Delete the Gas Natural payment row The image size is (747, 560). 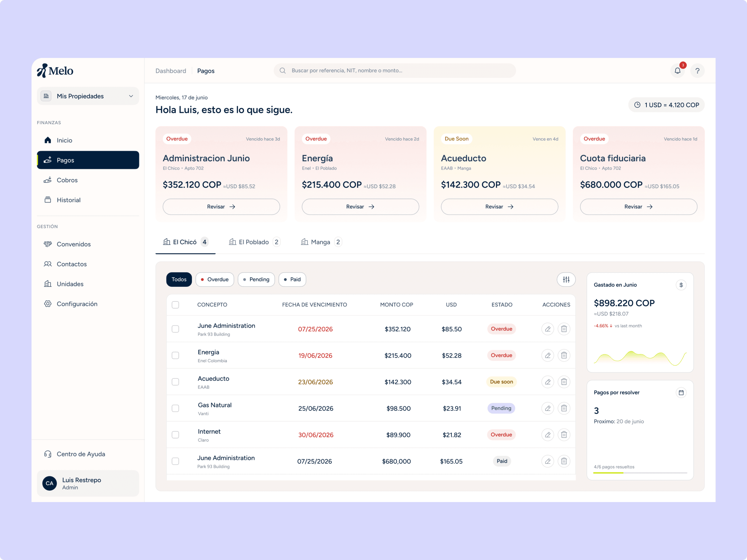[564, 408]
